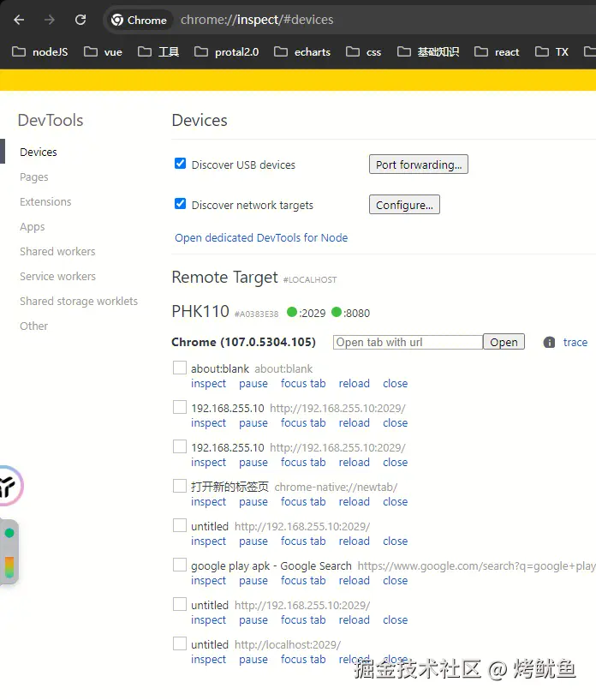Select the Devices sidebar tab
Image resolution: width=596 pixels, height=700 pixels.
tap(39, 153)
